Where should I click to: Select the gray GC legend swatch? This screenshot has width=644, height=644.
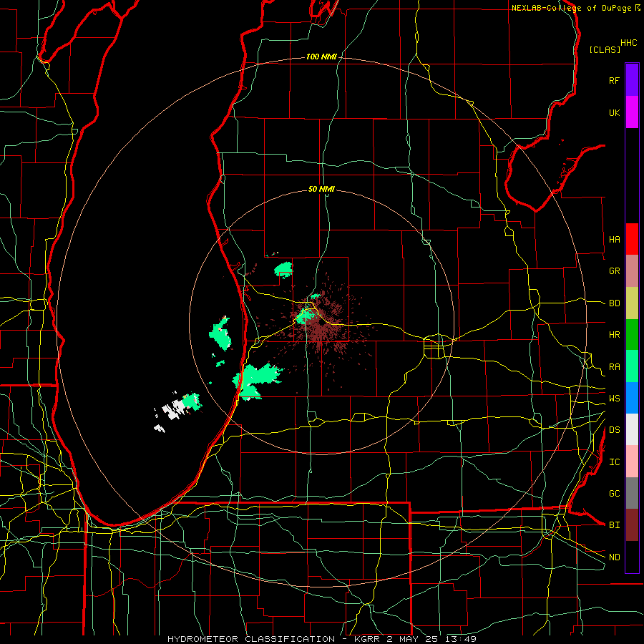pos(632,493)
